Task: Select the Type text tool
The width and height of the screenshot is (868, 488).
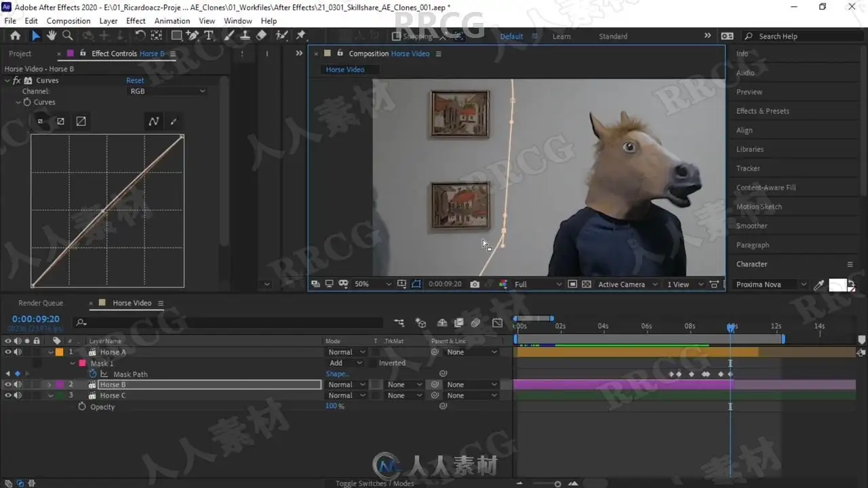Action: (208, 36)
